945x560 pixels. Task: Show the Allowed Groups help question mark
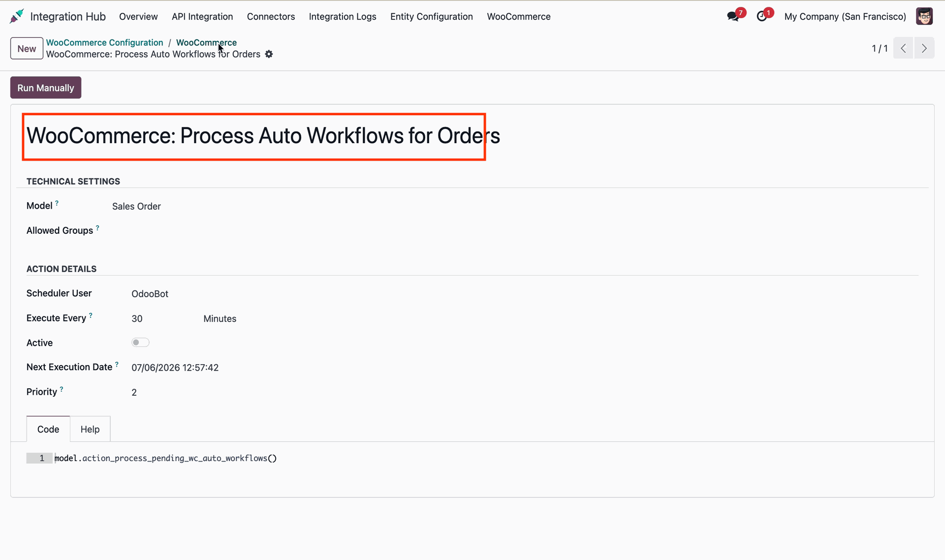[97, 228]
